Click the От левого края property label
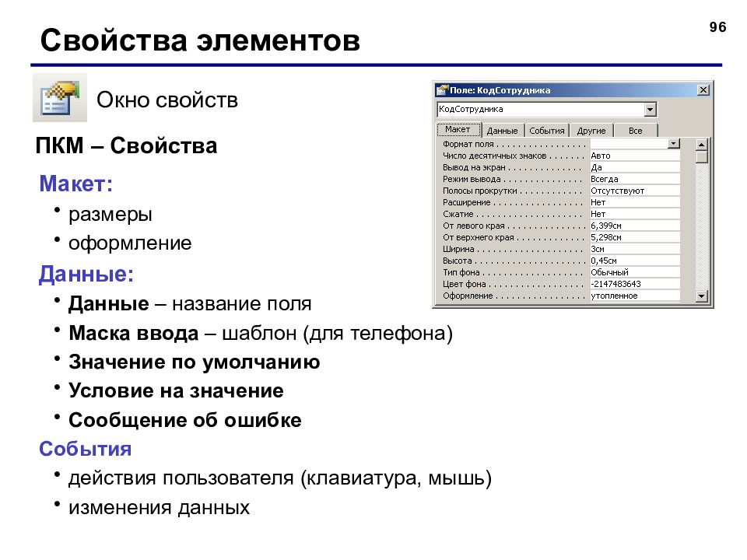 click(474, 226)
